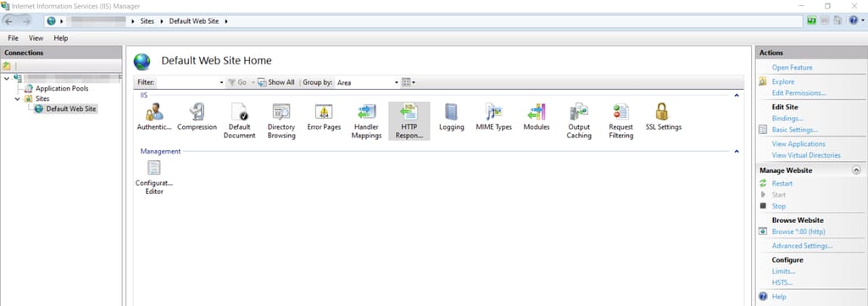868x306 pixels.
Task: Open the address bar dropdown after Default Web Site
Action: (226, 21)
